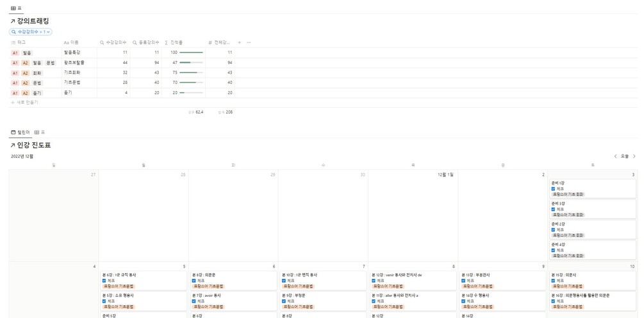
Task: Uncheck 체크 on 본 14강 수 형용사
Action: click(x=464, y=301)
